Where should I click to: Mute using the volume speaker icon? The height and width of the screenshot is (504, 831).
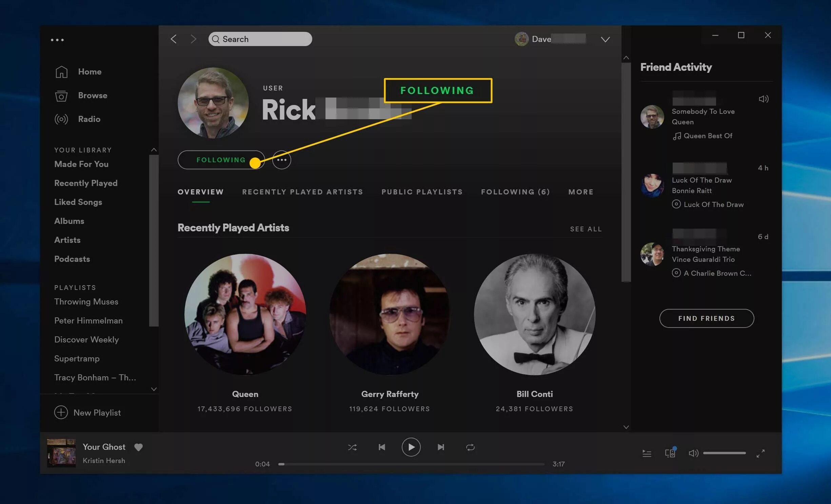[x=693, y=453]
